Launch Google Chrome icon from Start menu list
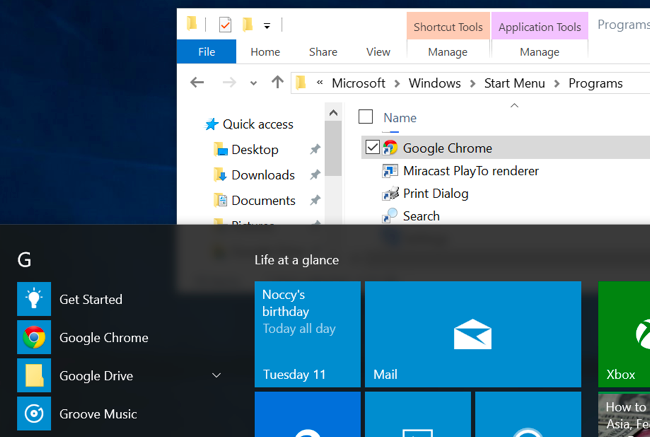Screen dimensions: 650x437 pos(34,337)
